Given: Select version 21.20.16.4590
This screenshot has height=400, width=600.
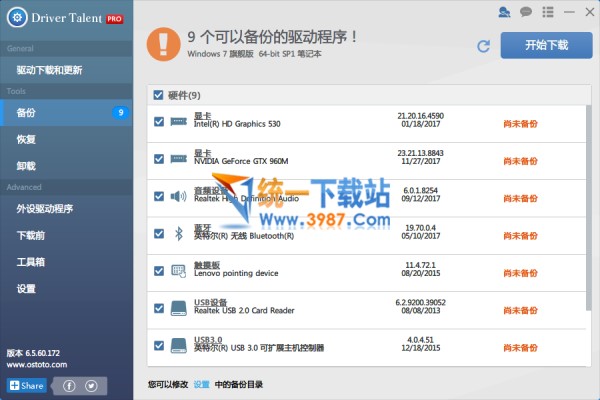Looking at the screenshot, I should [421, 116].
